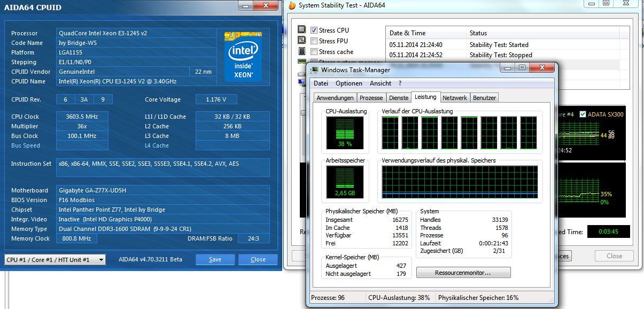Screen dimensions: 644x309
Task: Click the Save button in AIDA64 CPUID
Action: coord(215,259)
